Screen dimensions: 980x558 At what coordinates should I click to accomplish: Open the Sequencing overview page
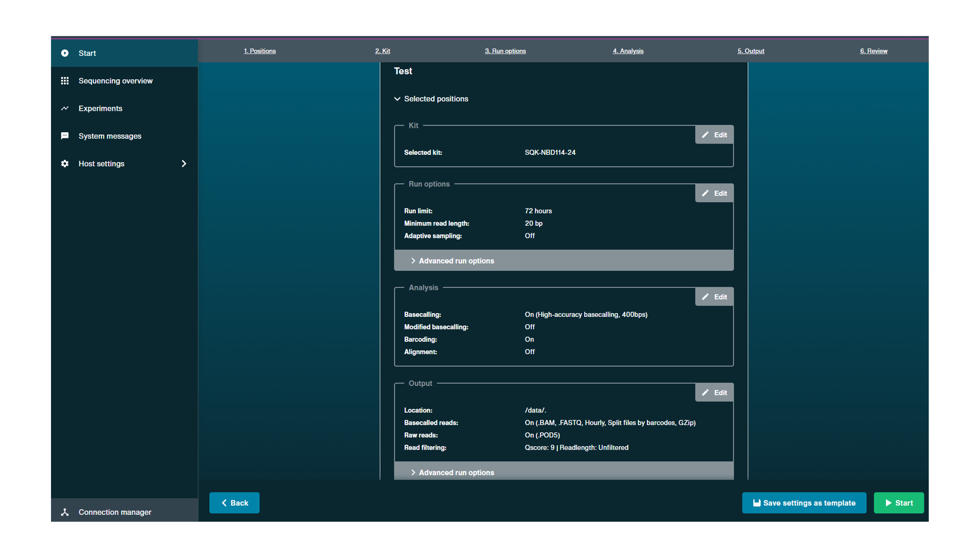(x=124, y=81)
